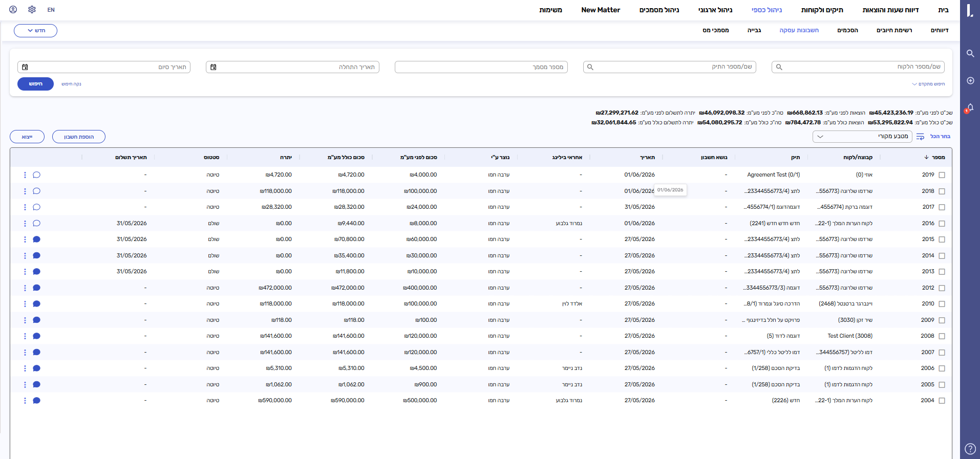Click magnifier in שם/מספר הלקוח field
This screenshot has height=459, width=980.
[x=779, y=67]
